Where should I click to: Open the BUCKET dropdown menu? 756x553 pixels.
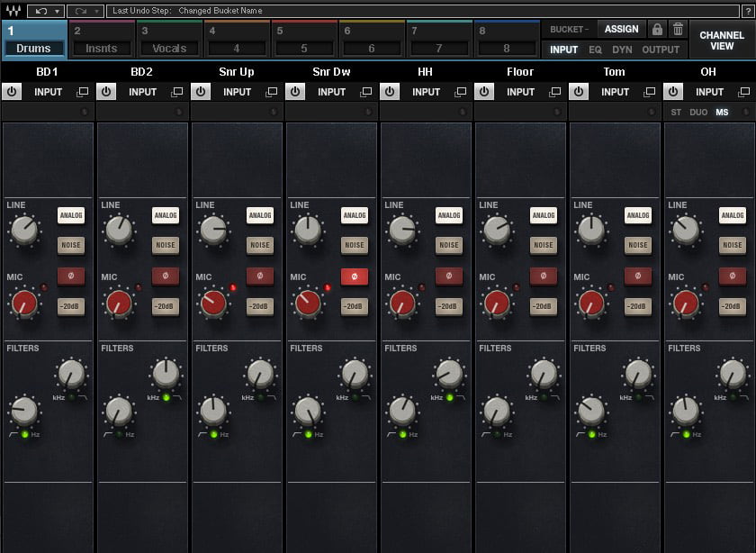coord(571,29)
